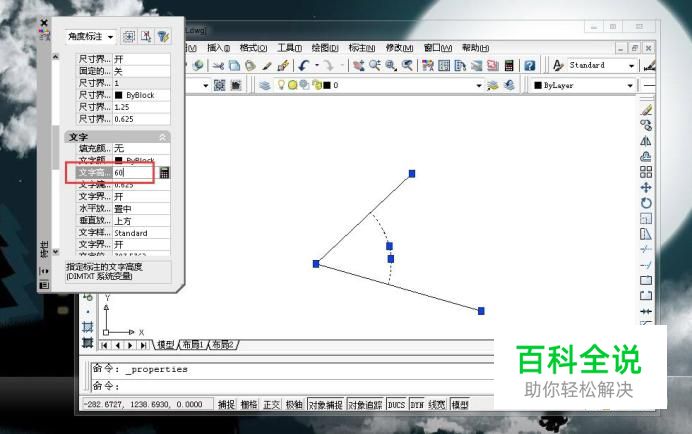Screen dimensions: 692x434
Task: Click the Undo arrow
Action: click(303, 66)
